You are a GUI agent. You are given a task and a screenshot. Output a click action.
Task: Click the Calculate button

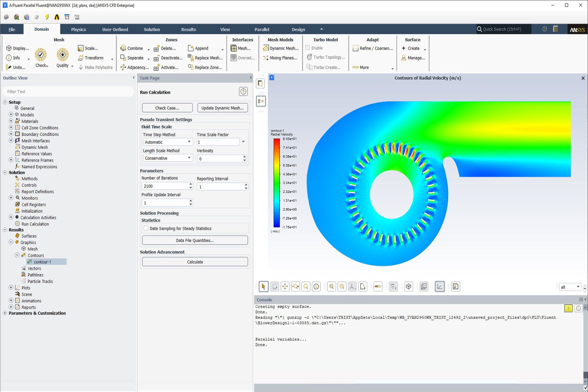(195, 262)
